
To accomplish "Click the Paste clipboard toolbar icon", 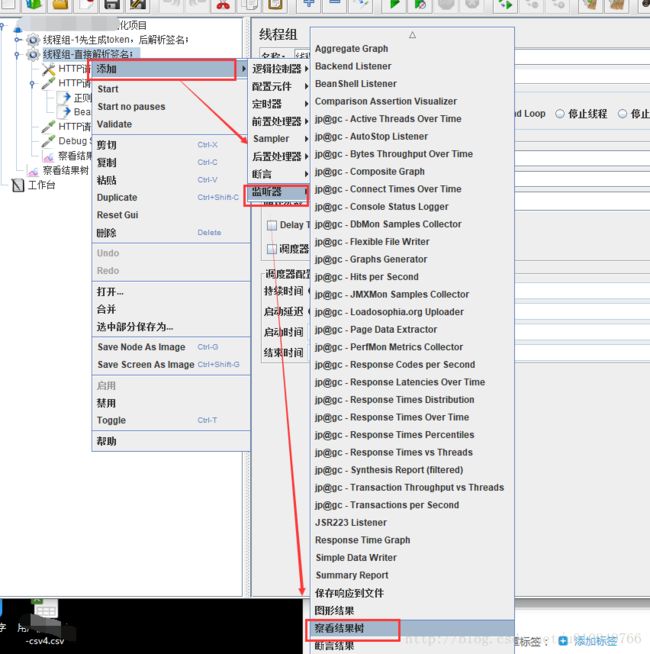I will 275,4.
